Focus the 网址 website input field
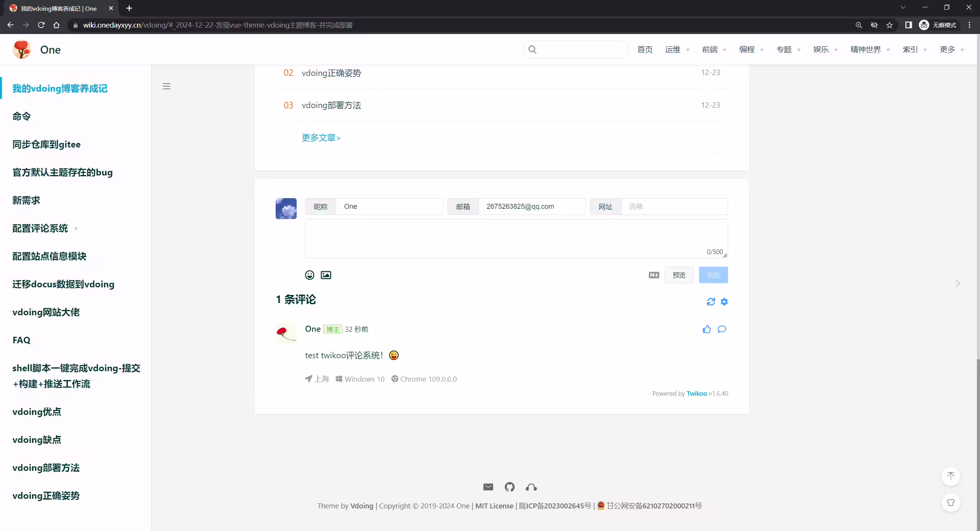Image resolution: width=980 pixels, height=531 pixels. 674,206
